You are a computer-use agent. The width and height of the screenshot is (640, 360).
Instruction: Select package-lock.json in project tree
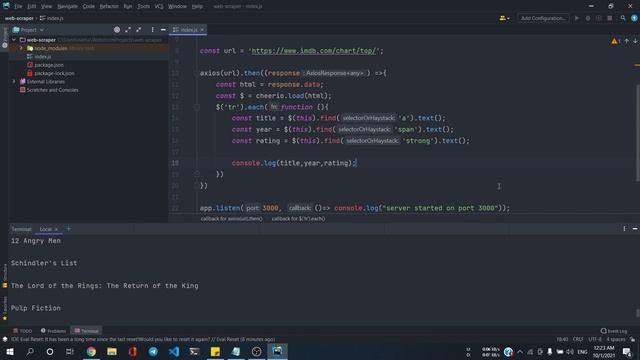tap(54, 73)
